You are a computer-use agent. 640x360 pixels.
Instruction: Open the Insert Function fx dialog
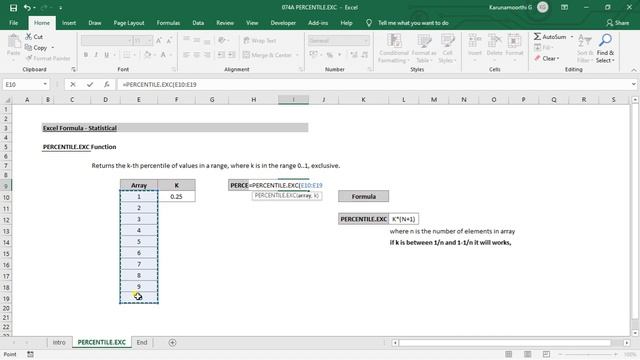pyautogui.click(x=107, y=84)
